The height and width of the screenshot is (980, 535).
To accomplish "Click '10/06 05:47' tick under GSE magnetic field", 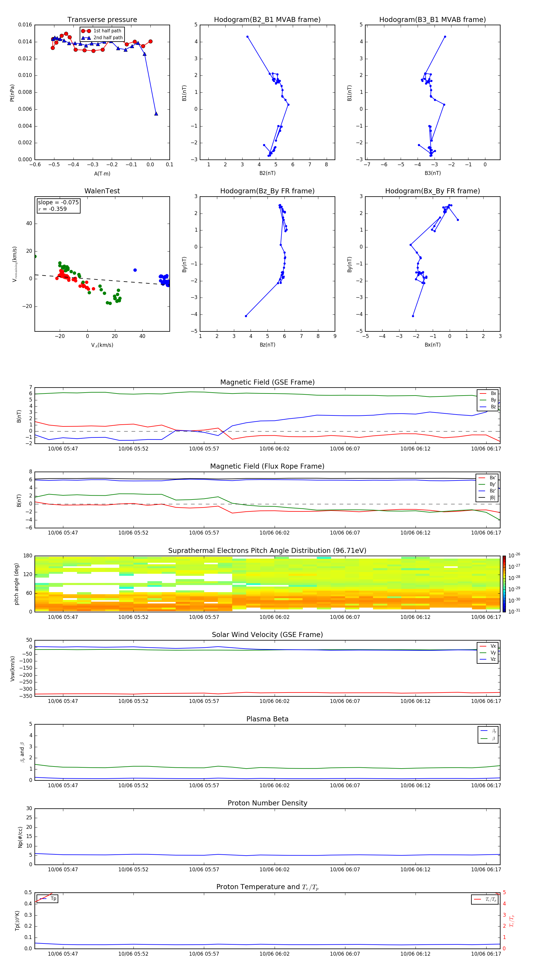I will point(63,449).
